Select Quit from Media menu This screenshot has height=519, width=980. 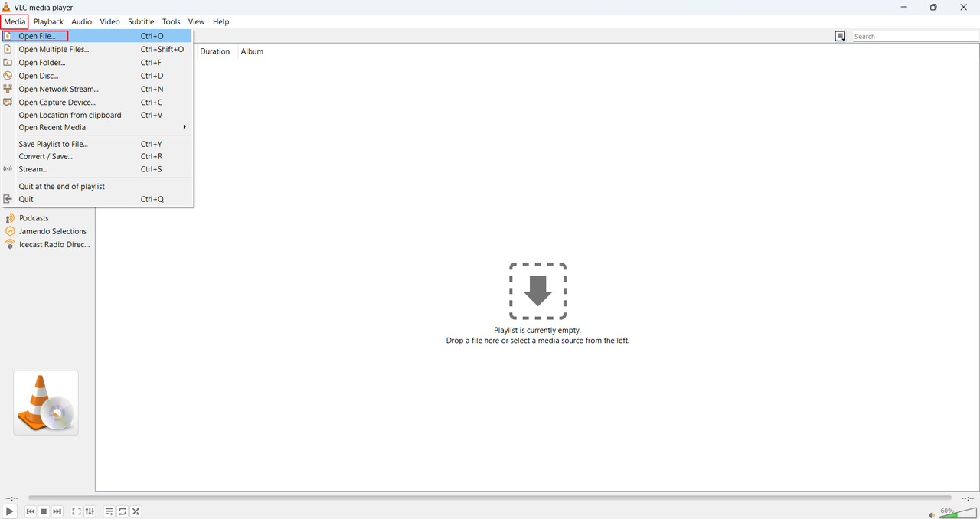click(x=96, y=199)
